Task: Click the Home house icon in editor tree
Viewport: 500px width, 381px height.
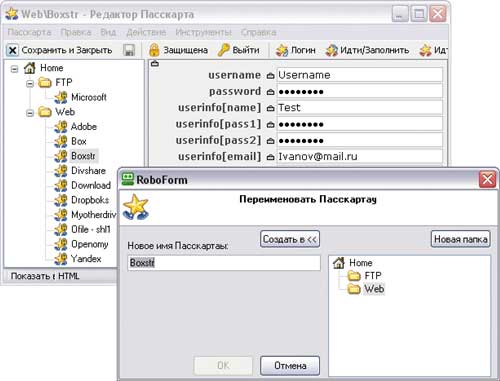Action: [30, 68]
